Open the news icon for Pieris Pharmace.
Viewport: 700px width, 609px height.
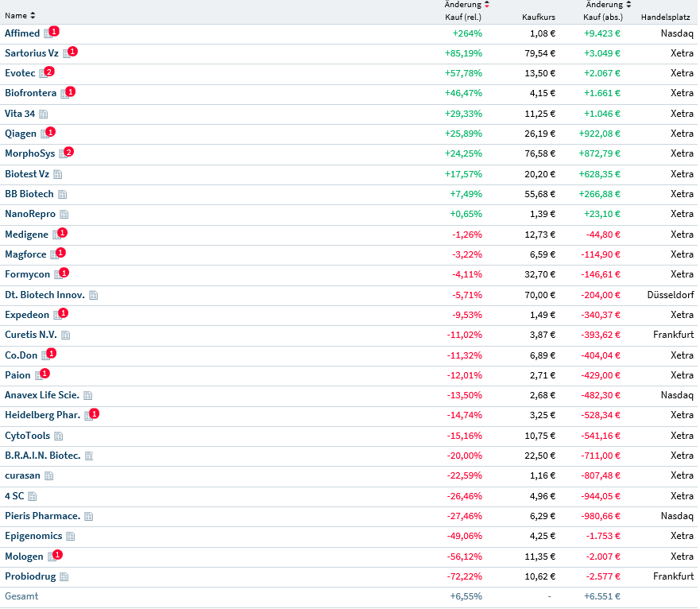[x=88, y=516]
